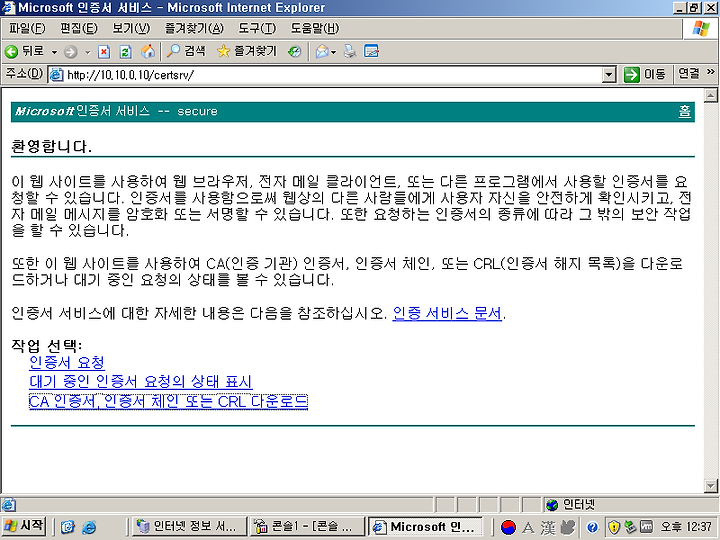Open the 인증 서비스 문서 link
Viewport: 720px width, 540px height.
(447, 313)
